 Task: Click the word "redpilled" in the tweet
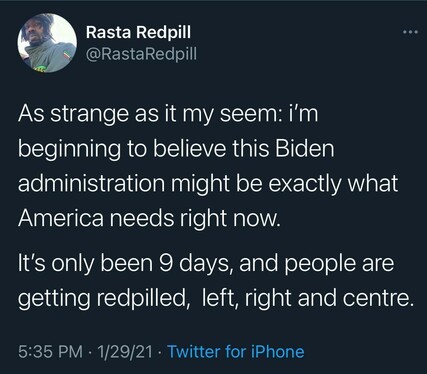[142, 298]
